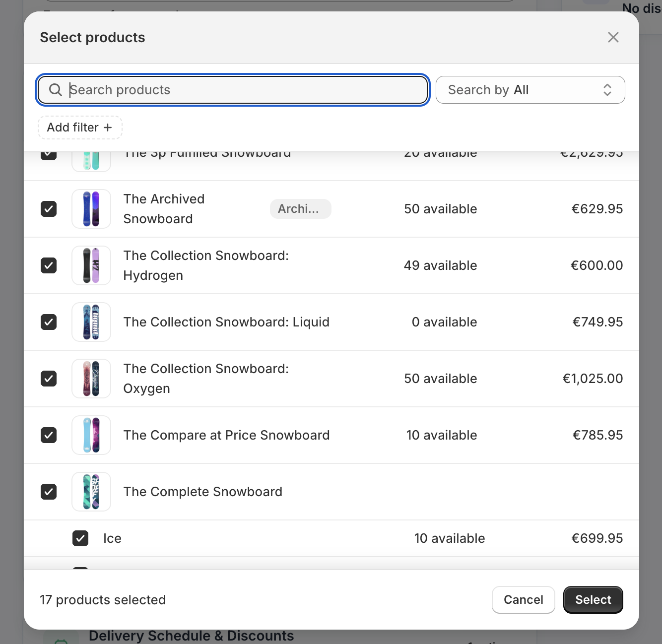Image resolution: width=662 pixels, height=644 pixels.
Task: Click the search magnifier icon
Action: coord(56,90)
